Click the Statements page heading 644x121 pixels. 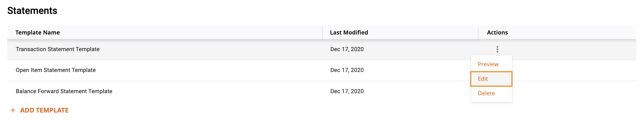click(x=32, y=11)
